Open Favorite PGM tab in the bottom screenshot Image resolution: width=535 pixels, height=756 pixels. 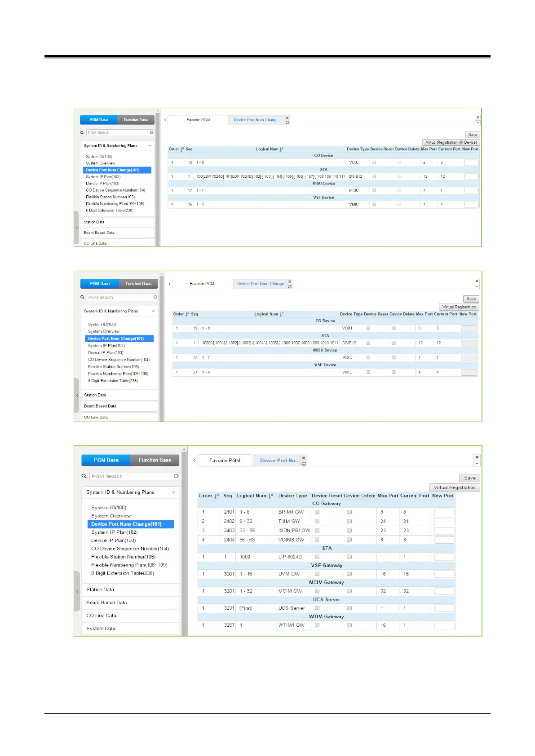point(225,460)
